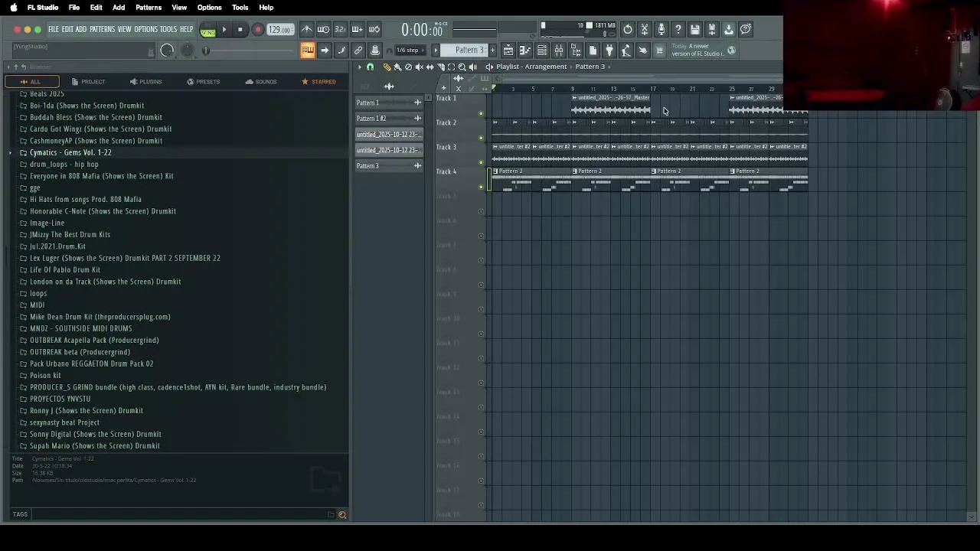
Task: Click the Stop button in transport
Action: tap(240, 30)
